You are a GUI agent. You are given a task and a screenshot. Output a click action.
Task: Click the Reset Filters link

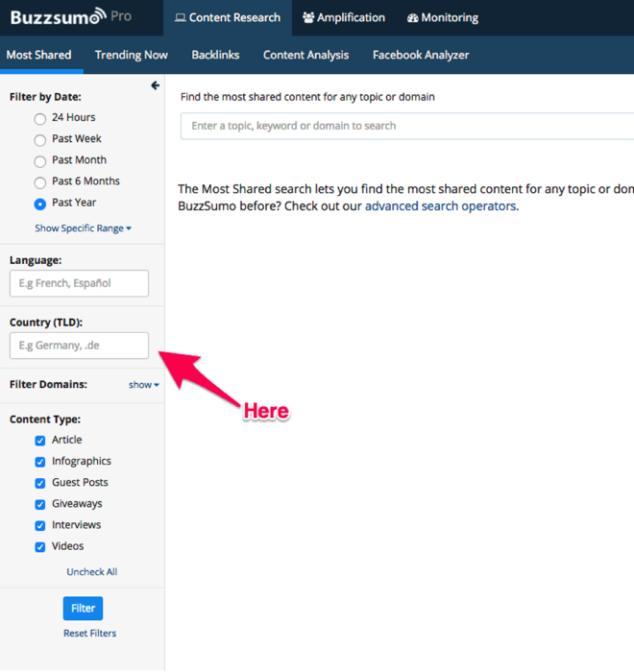click(89, 633)
